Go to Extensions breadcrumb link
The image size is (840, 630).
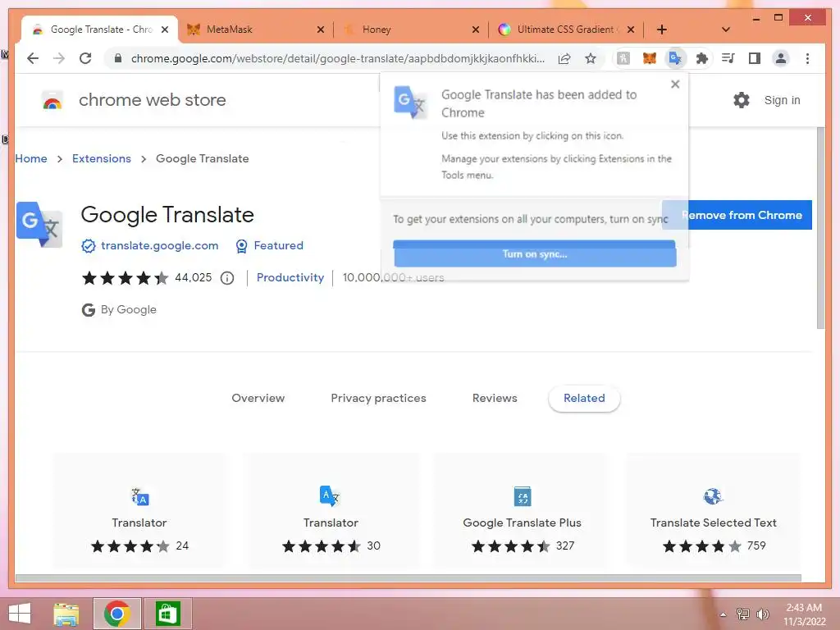(x=101, y=158)
